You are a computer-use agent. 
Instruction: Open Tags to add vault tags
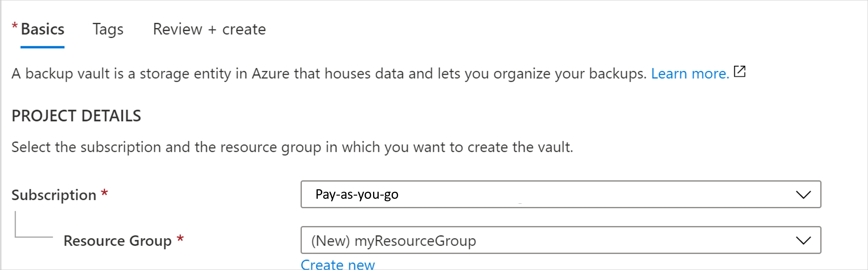click(108, 30)
